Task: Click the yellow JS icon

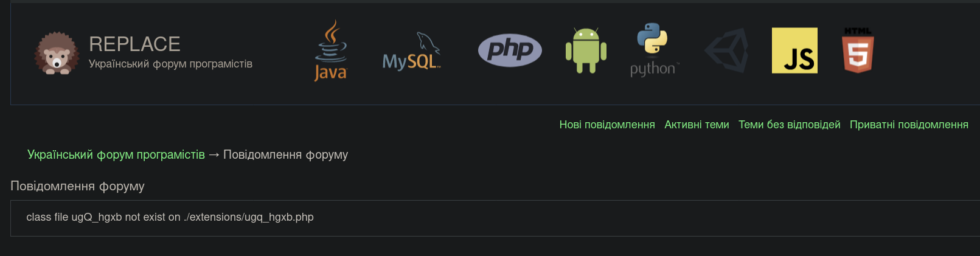Action: [x=794, y=50]
